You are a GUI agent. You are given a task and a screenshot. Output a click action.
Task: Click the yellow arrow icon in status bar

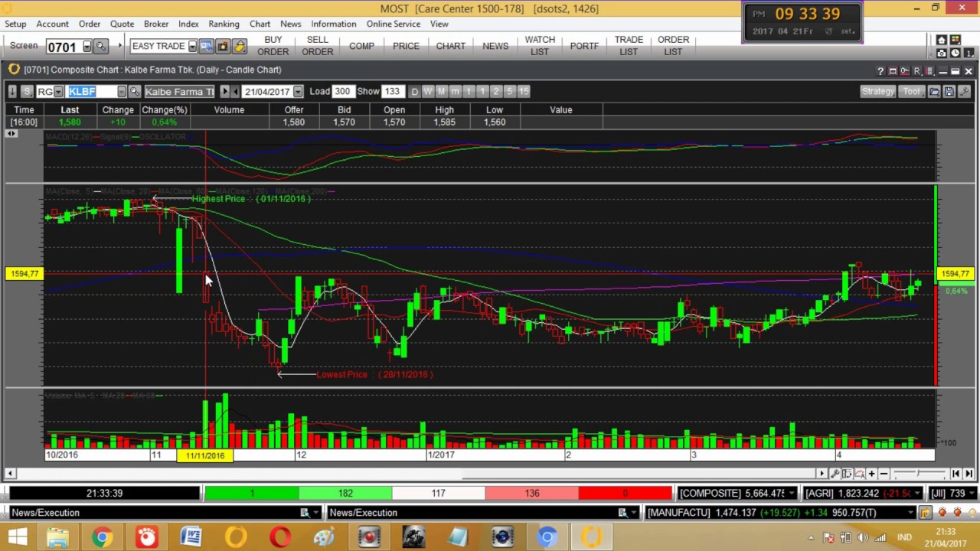point(925,513)
